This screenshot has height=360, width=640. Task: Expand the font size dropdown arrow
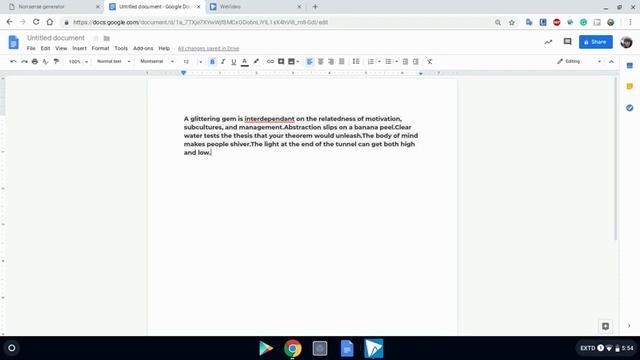coord(200,62)
